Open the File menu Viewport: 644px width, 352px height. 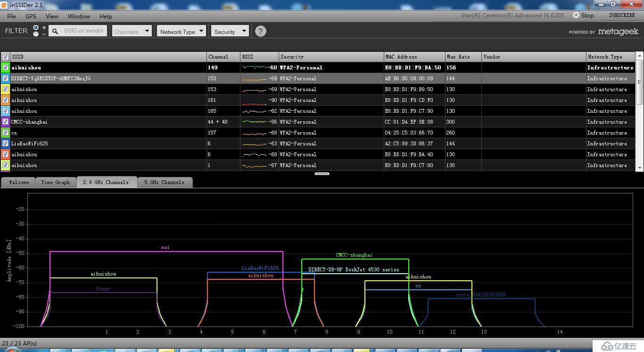pos(11,16)
